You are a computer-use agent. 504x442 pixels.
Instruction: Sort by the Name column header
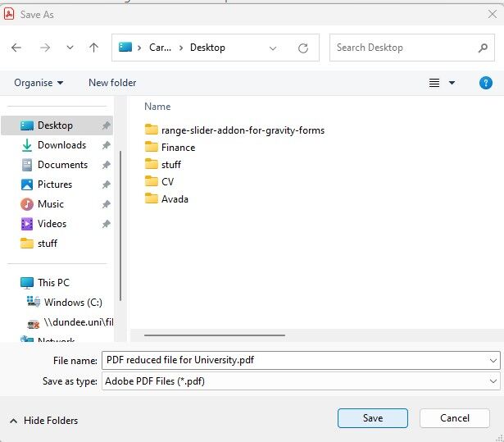click(x=157, y=107)
